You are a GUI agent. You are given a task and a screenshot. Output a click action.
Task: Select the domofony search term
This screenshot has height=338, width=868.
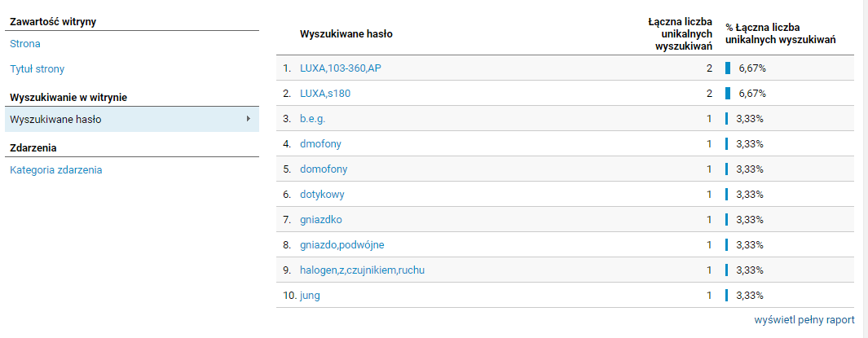pos(324,169)
